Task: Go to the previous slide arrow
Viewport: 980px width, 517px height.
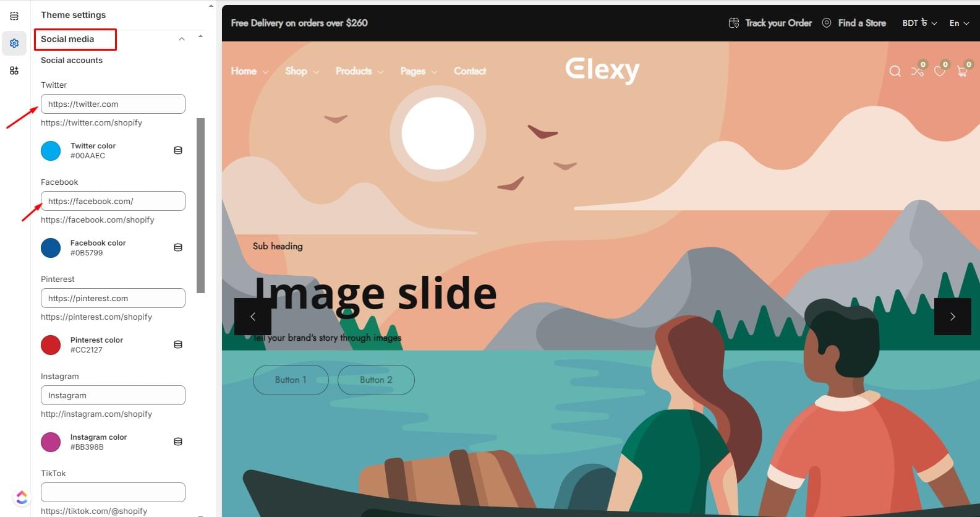Action: 252,317
